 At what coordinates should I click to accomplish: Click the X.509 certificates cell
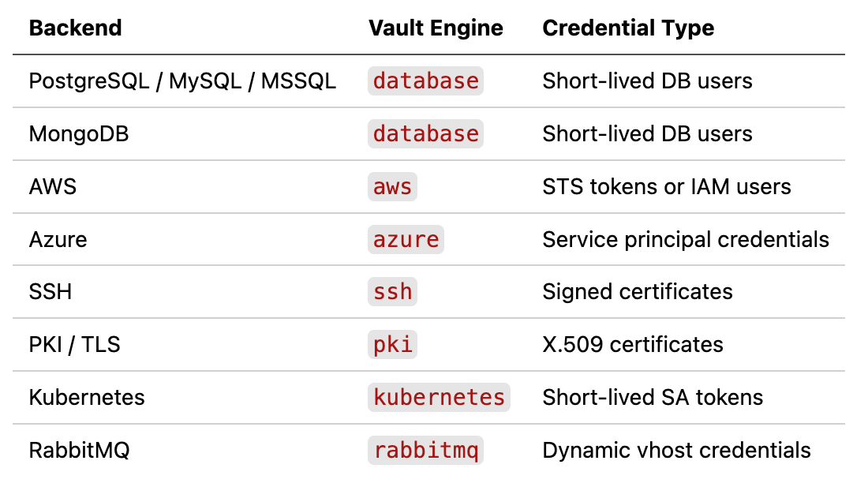[633, 345]
